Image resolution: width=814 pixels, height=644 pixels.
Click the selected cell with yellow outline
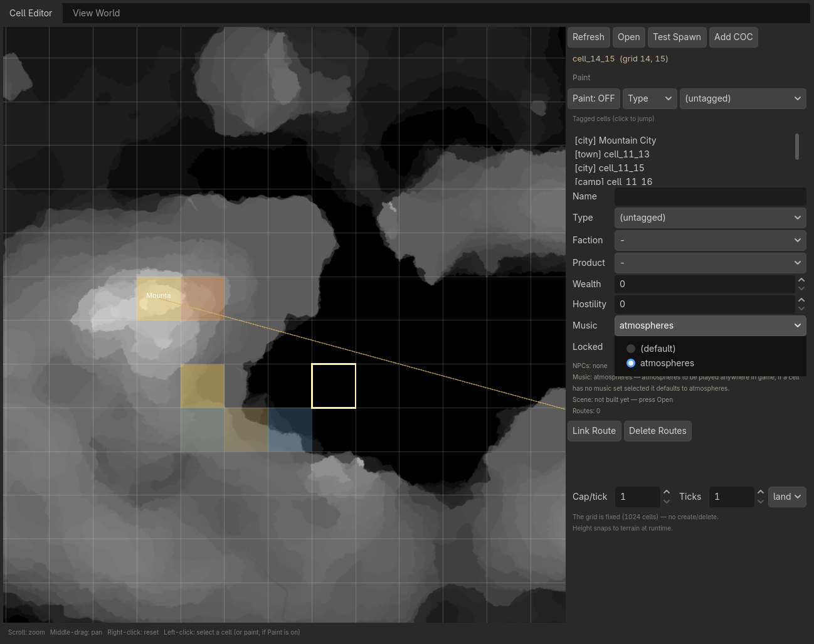pos(334,386)
